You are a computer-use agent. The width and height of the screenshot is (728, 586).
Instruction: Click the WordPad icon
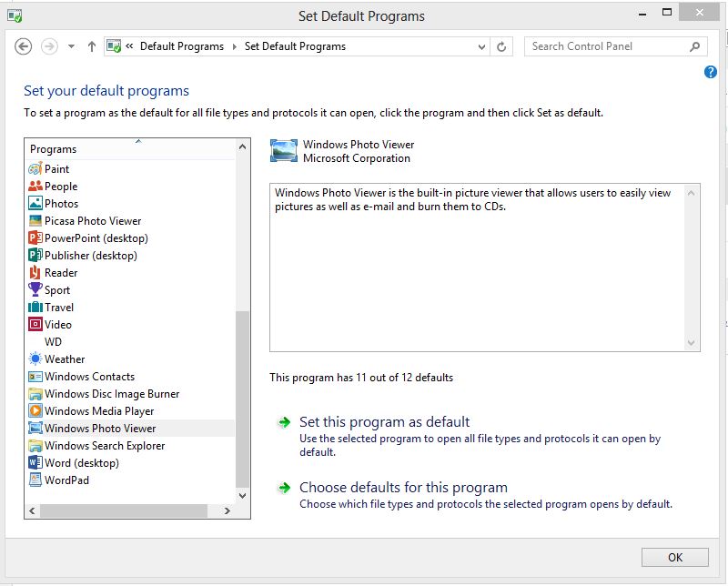click(35, 480)
